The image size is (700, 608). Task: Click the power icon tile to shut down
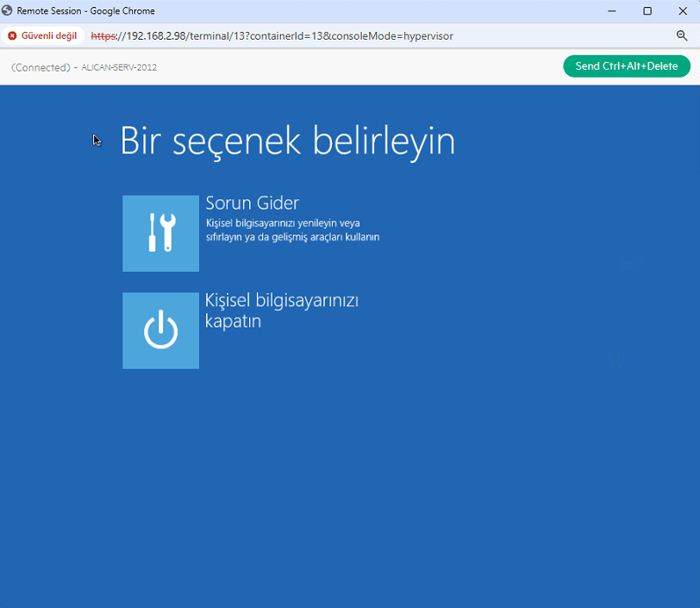click(160, 330)
